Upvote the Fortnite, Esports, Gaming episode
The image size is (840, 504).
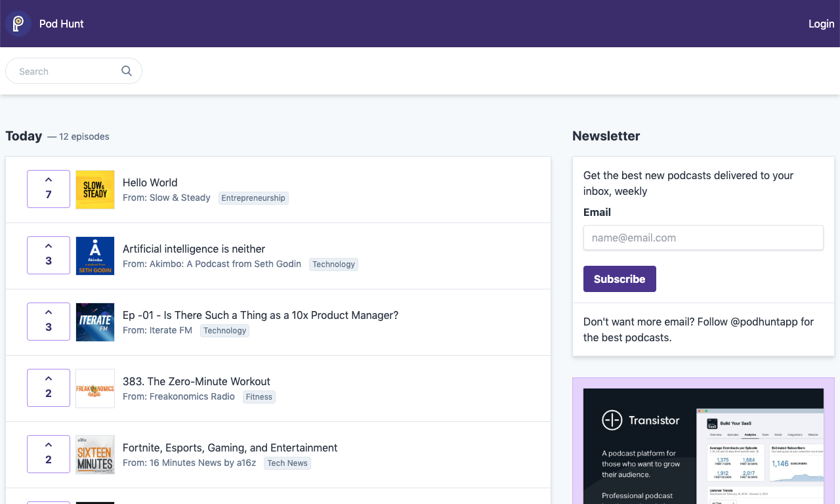(x=49, y=454)
